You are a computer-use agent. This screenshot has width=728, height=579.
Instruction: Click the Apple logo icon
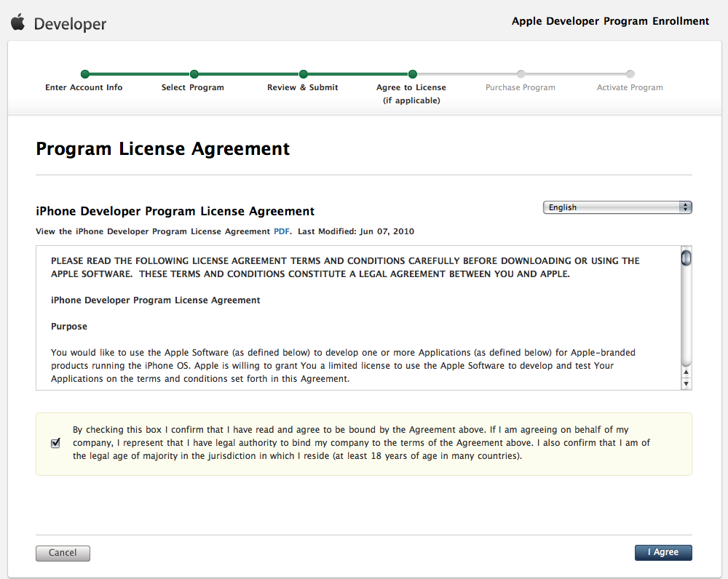point(18,23)
